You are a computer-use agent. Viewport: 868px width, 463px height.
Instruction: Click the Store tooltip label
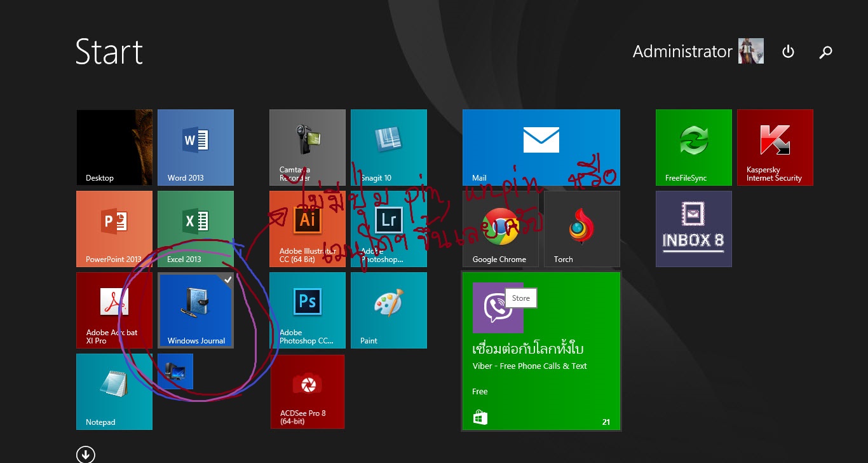[x=521, y=298]
